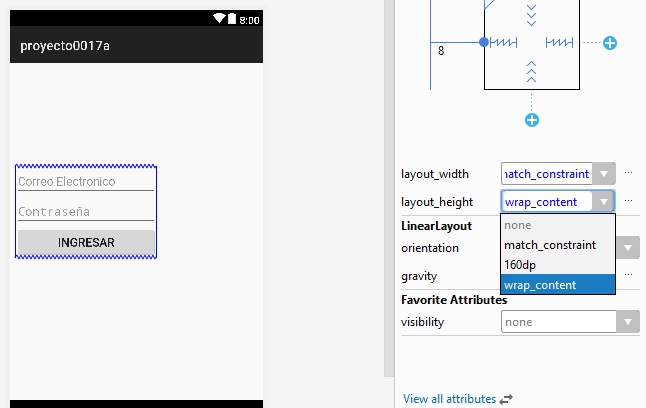
Task: Click the ellipsis next to layout_width
Action: coord(628,173)
